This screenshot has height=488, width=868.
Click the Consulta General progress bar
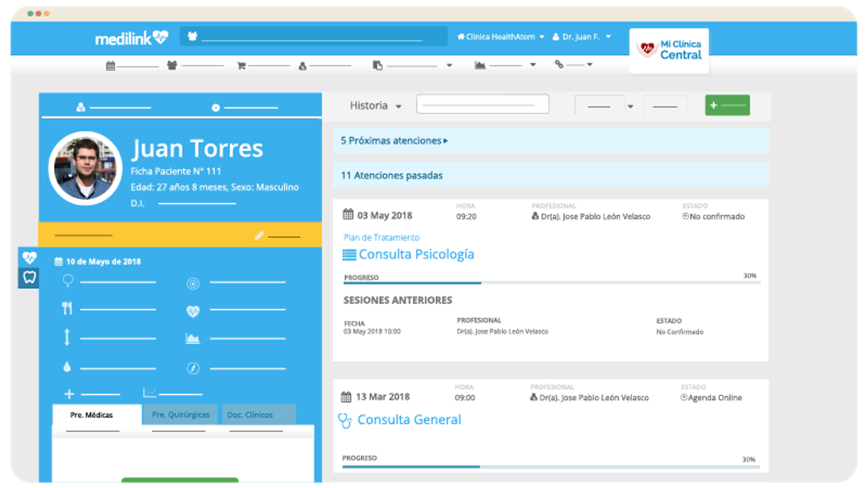tap(551, 467)
